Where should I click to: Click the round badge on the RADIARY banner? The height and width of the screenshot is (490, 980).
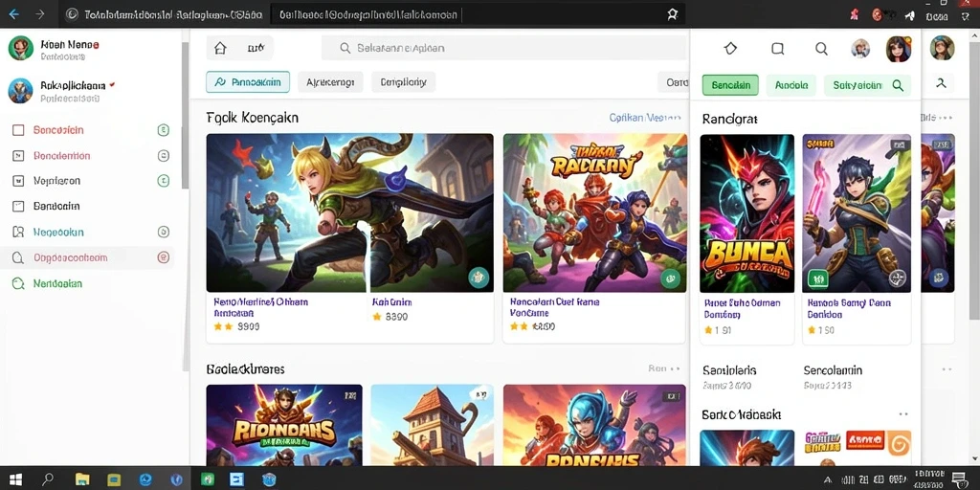671,277
